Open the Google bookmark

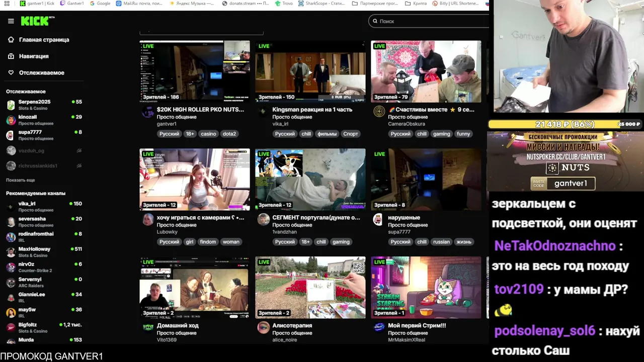click(x=100, y=4)
